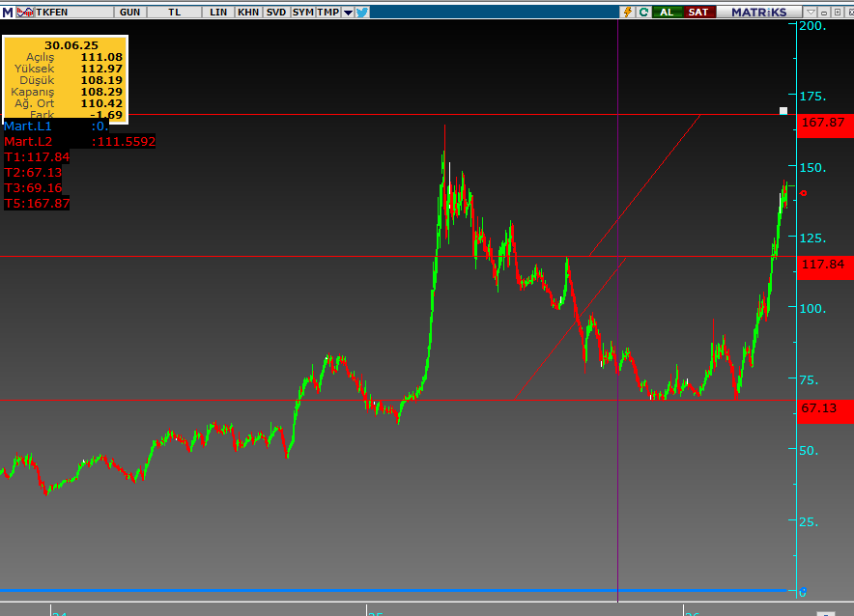This screenshot has width=854, height=616.
Task: Click the Twitter bird icon
Action: [362, 12]
